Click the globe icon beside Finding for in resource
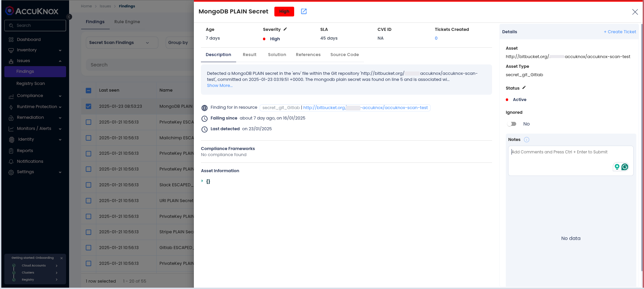Image resolution: width=644 pixels, height=289 pixels. [205, 108]
